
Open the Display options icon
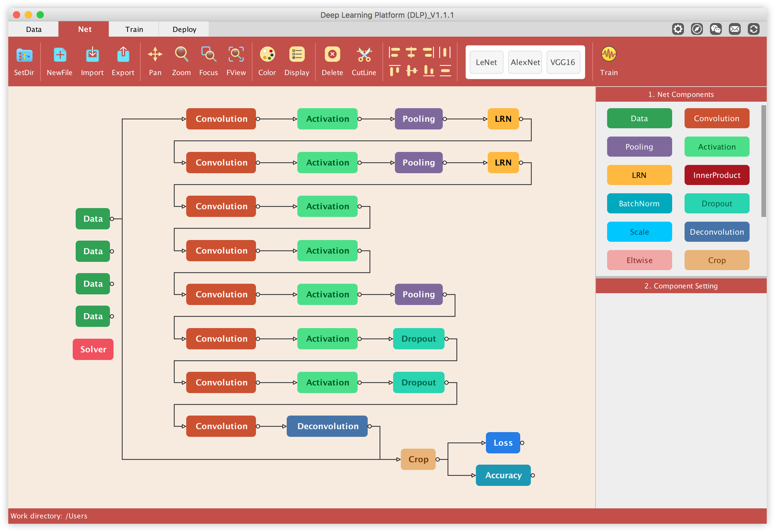pos(296,54)
